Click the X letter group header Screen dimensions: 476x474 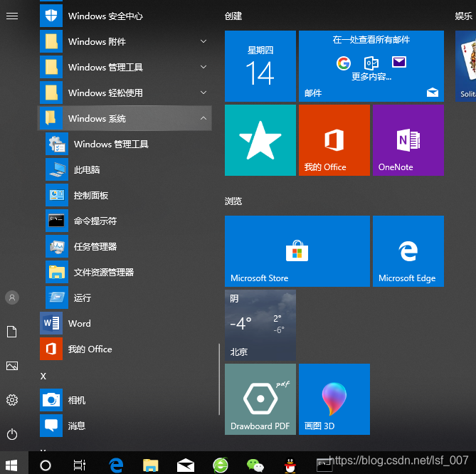[x=43, y=376]
